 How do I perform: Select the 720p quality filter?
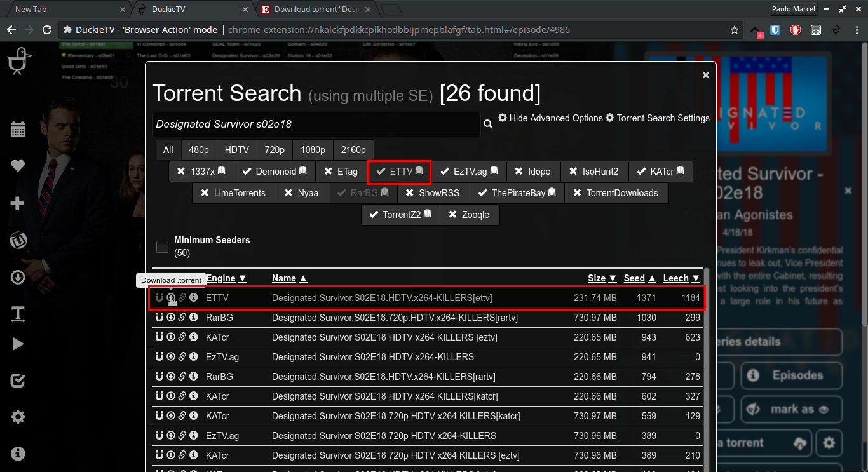point(275,150)
